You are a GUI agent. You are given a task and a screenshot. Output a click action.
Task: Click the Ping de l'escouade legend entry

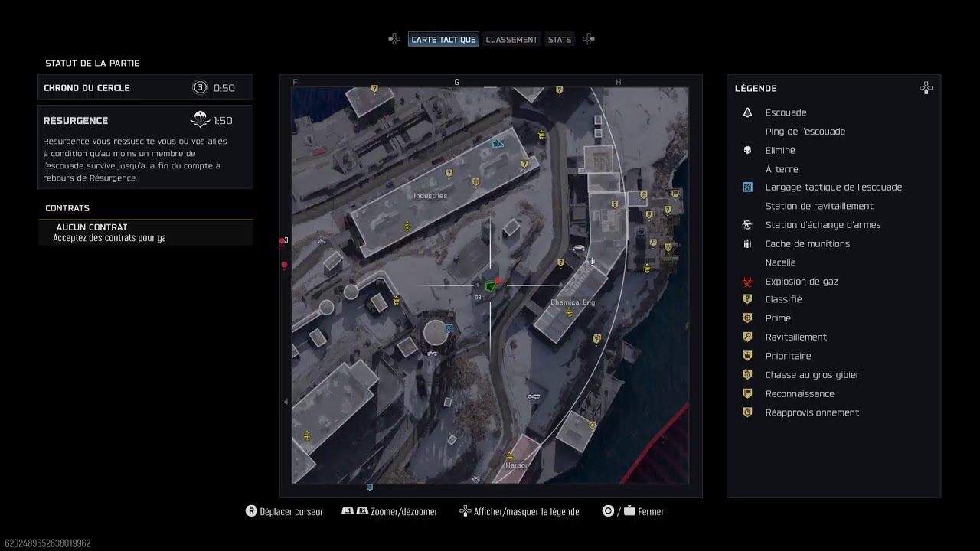(805, 132)
